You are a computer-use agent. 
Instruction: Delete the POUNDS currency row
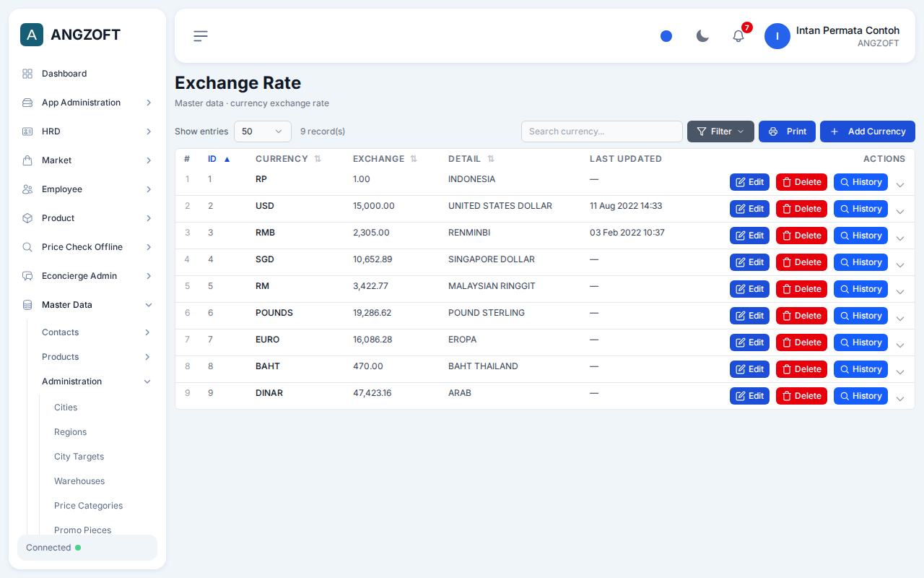click(x=801, y=316)
